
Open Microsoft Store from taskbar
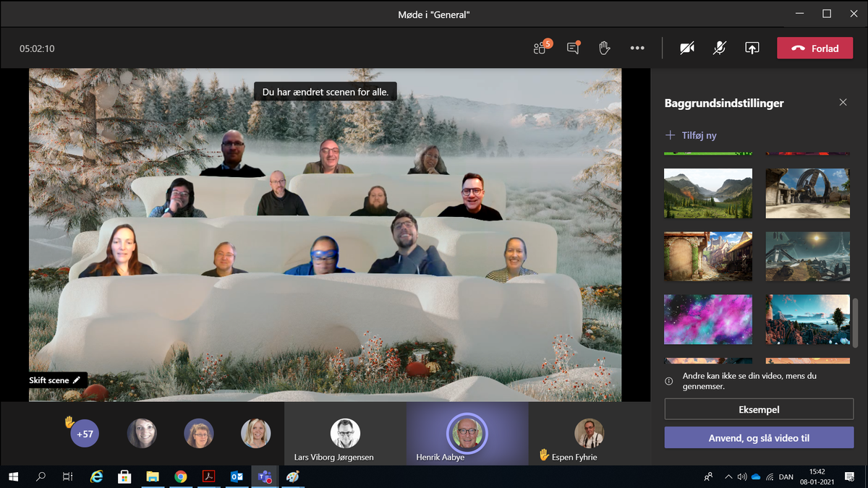click(124, 476)
